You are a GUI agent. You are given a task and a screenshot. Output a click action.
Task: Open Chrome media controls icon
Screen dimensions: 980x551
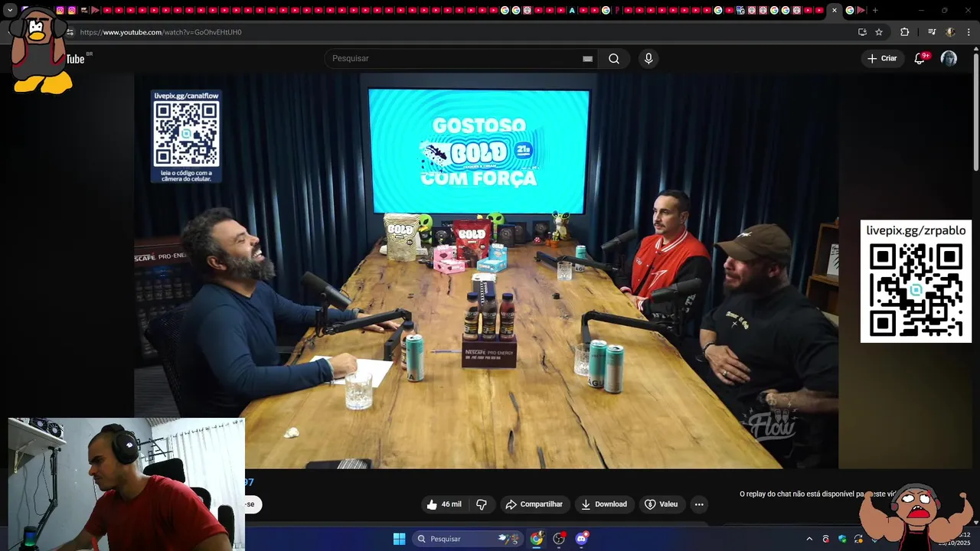pos(932,32)
